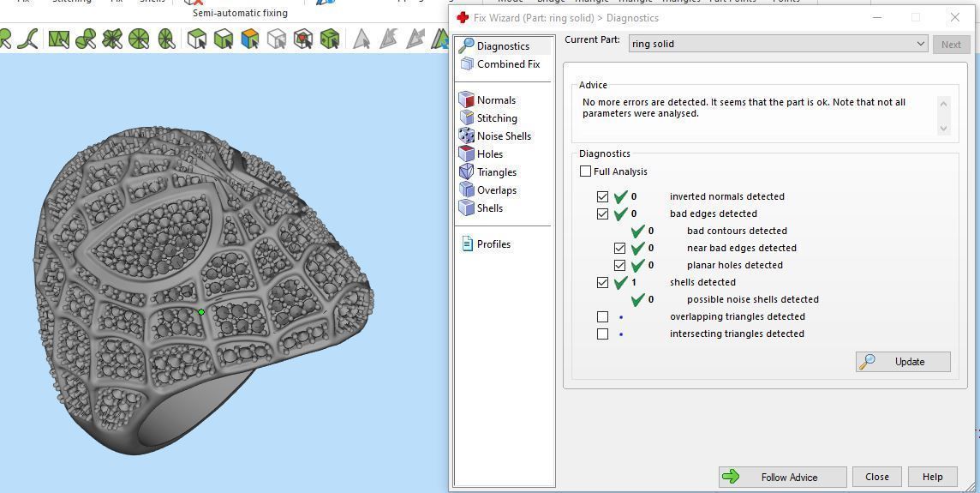Uncheck planar holes detected checkbox

coord(619,265)
